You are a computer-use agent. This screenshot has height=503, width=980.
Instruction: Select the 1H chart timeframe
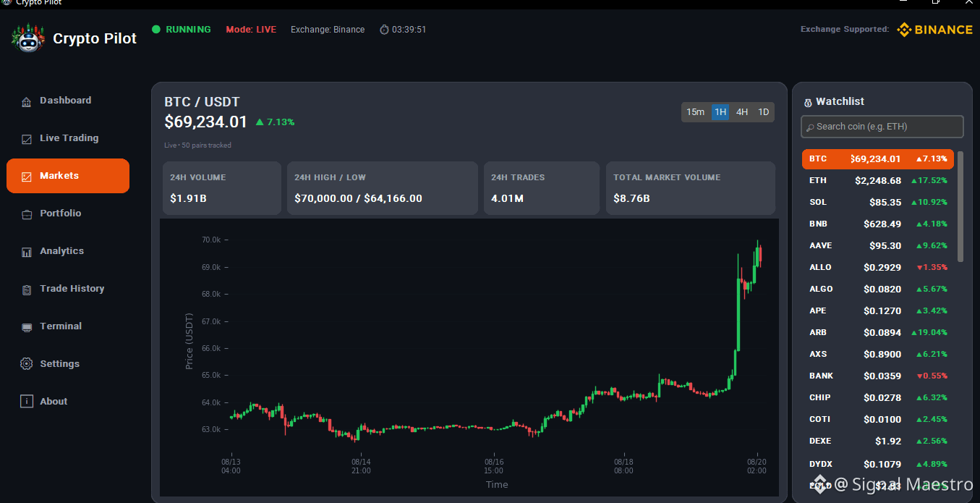point(720,112)
